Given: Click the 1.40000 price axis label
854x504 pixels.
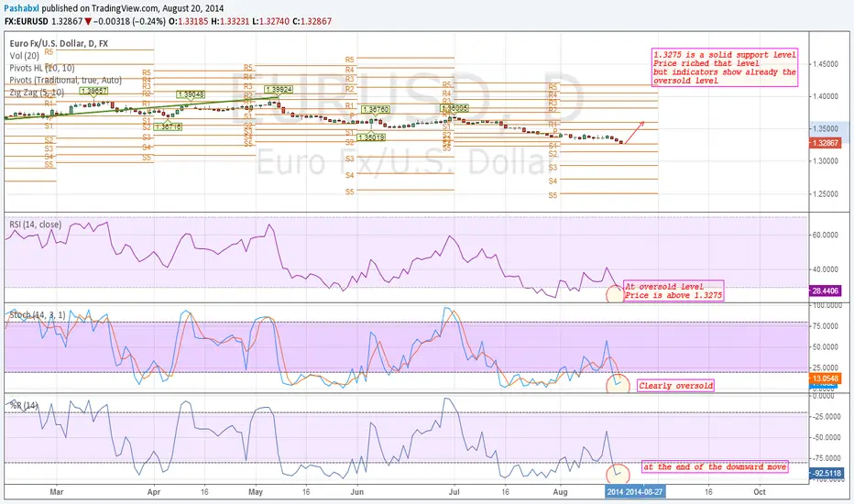Looking at the screenshot, I should 826,96.
